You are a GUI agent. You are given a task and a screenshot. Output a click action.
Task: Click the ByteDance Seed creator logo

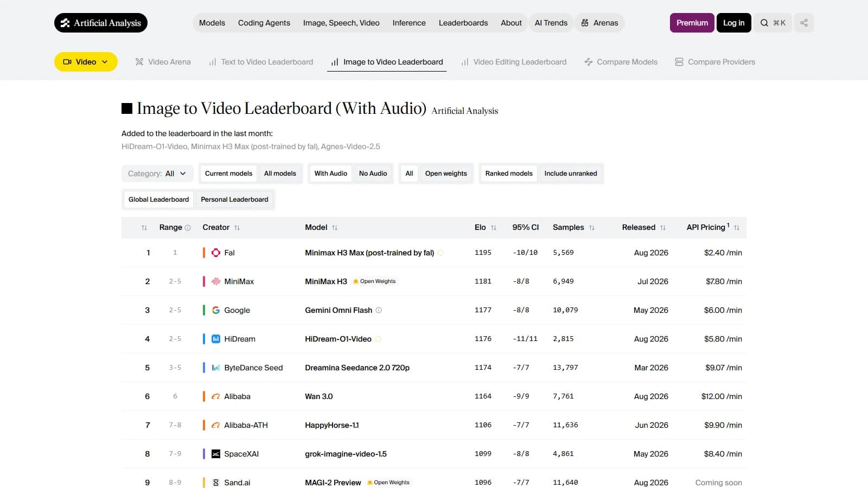[216, 368]
